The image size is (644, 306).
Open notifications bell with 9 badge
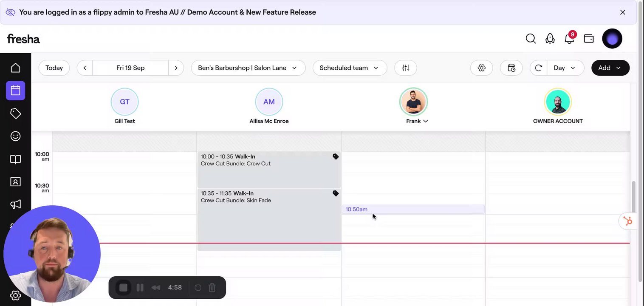click(570, 38)
